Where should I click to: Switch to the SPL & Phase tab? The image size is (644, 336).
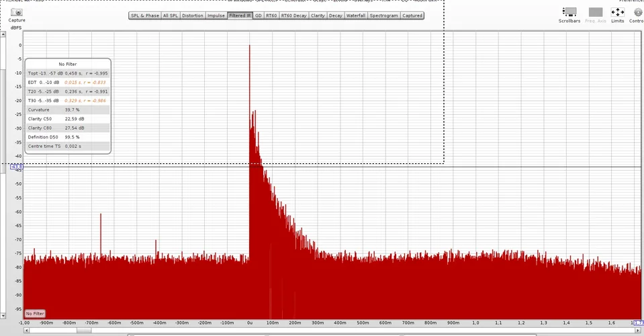coord(145,15)
